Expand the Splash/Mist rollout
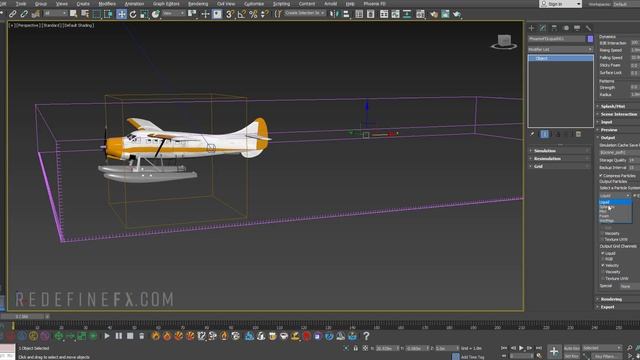Viewport: 640px width, 360px height. 618,106
